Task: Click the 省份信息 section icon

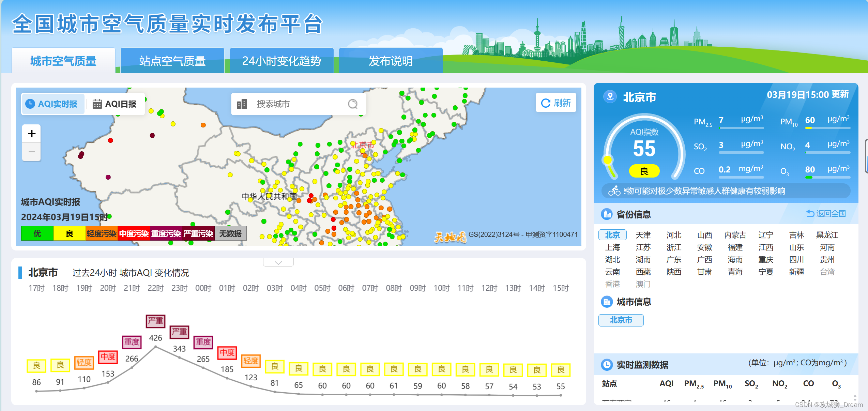Action: point(607,214)
